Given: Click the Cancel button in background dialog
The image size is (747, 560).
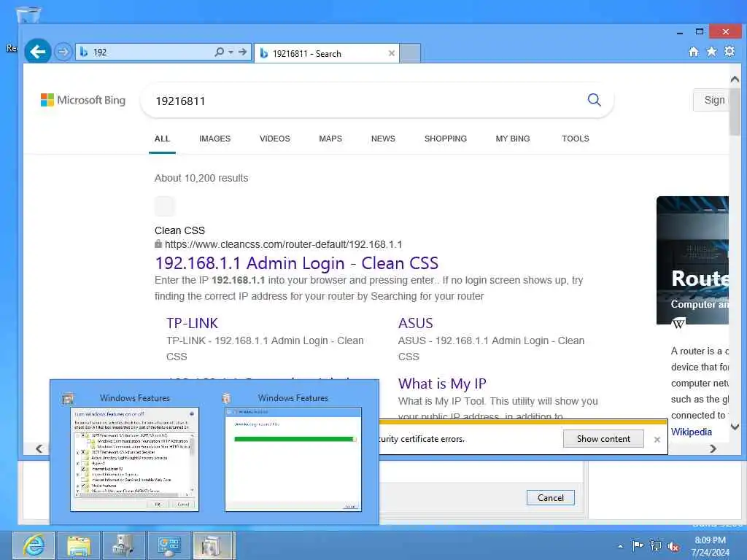Looking at the screenshot, I should click(x=550, y=497).
